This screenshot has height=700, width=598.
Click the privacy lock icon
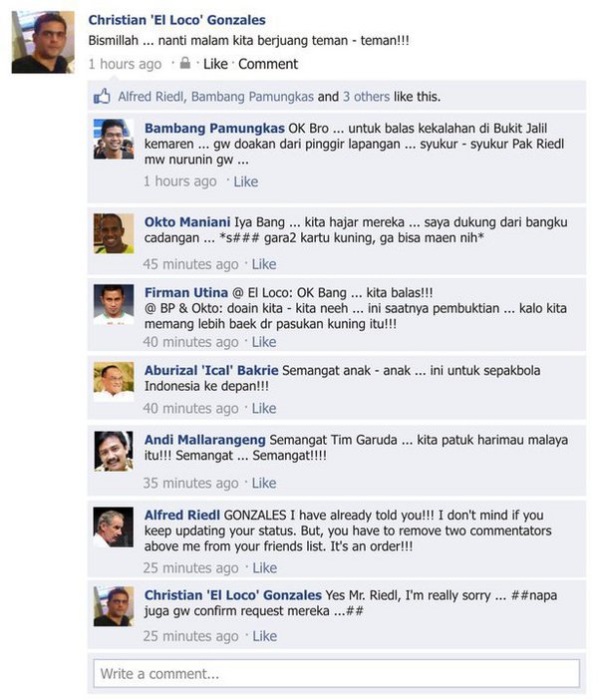coord(184,63)
